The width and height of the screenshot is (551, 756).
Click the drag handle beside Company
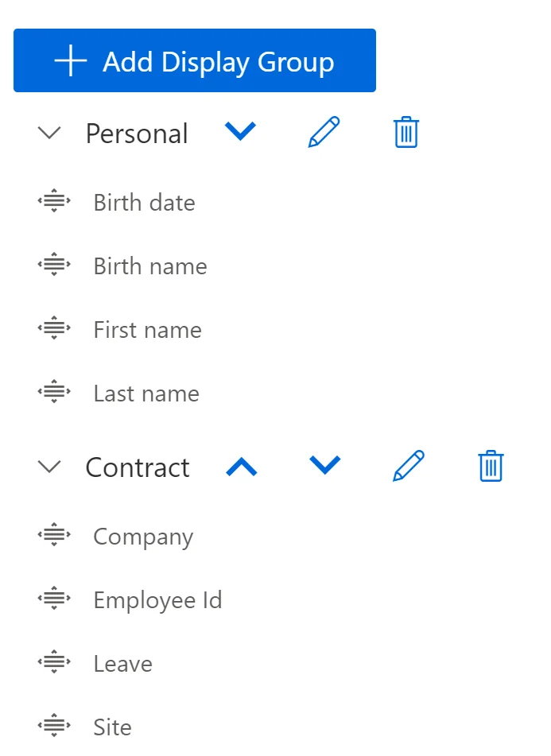point(52,536)
